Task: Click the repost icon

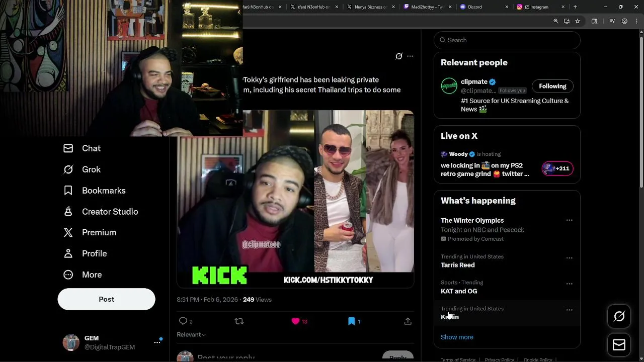Action: tap(239, 321)
